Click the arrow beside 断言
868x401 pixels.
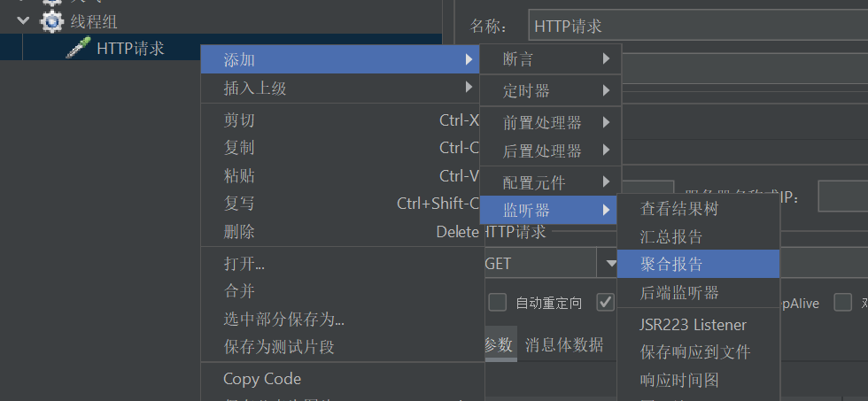606,58
